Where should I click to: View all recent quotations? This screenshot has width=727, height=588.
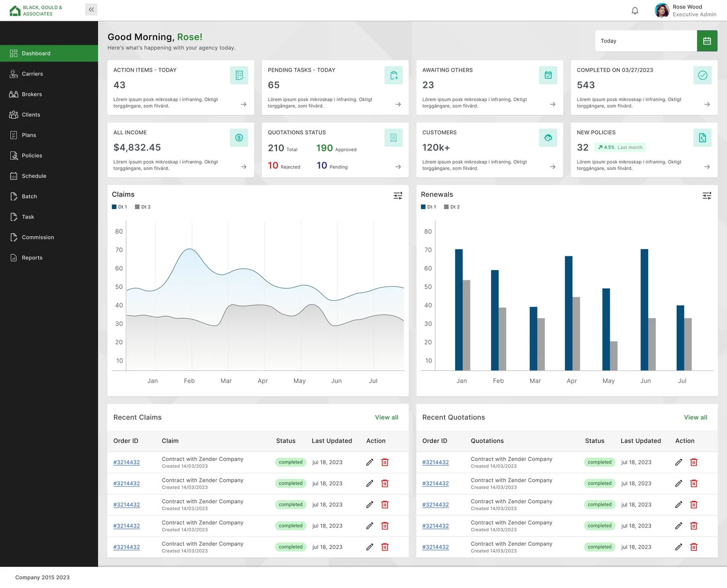tap(695, 418)
